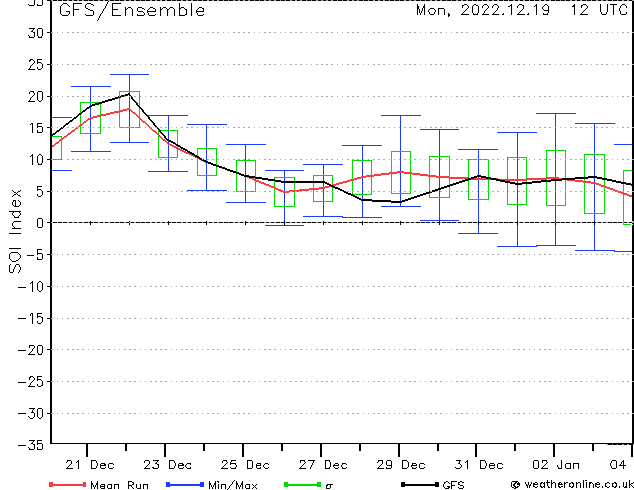
Task: Click the y-axis value '-10'
Action: [x=31, y=287]
